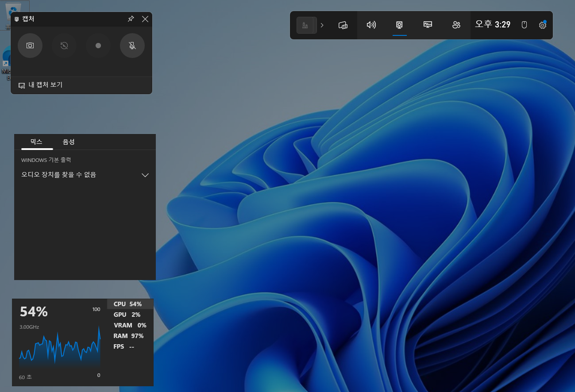The height and width of the screenshot is (392, 575).
Task: Click the mouse click-through icon in Game Bar
Action: [x=525, y=25]
